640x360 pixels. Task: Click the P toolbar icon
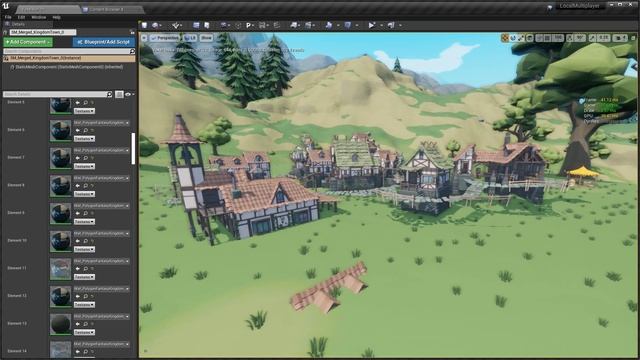coord(249,25)
